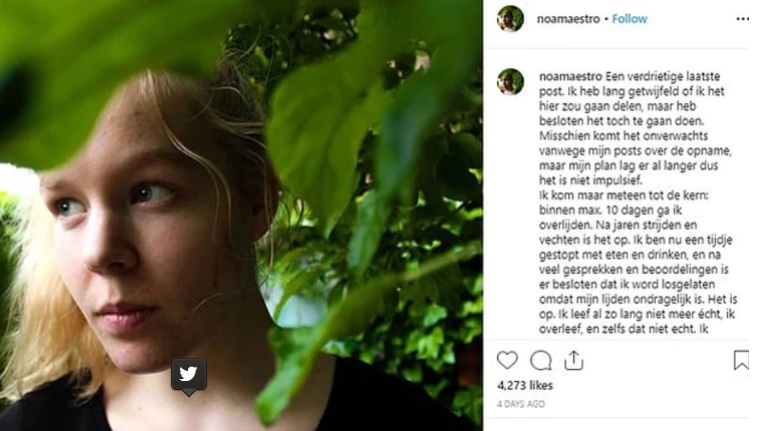Open noamaestro username in the post header

pos(563,19)
